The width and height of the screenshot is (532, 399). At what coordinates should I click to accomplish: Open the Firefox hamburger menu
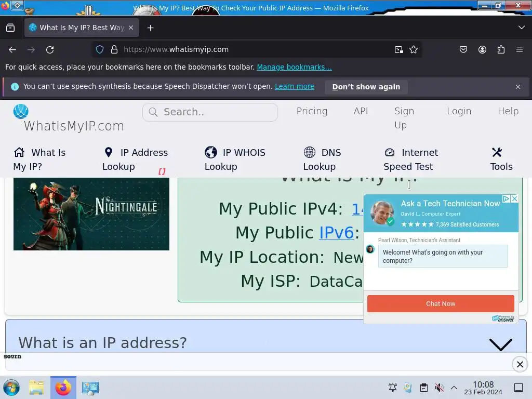tap(520, 49)
